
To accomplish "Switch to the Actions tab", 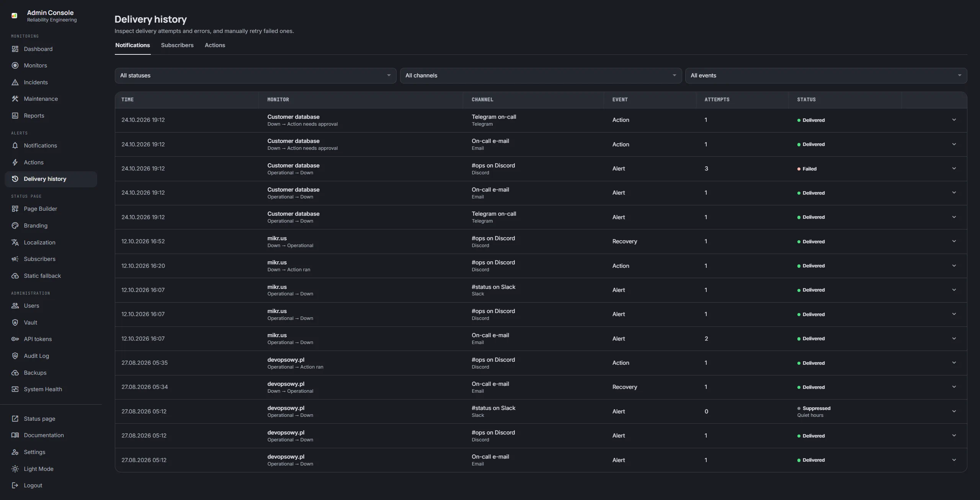I will 215,45.
